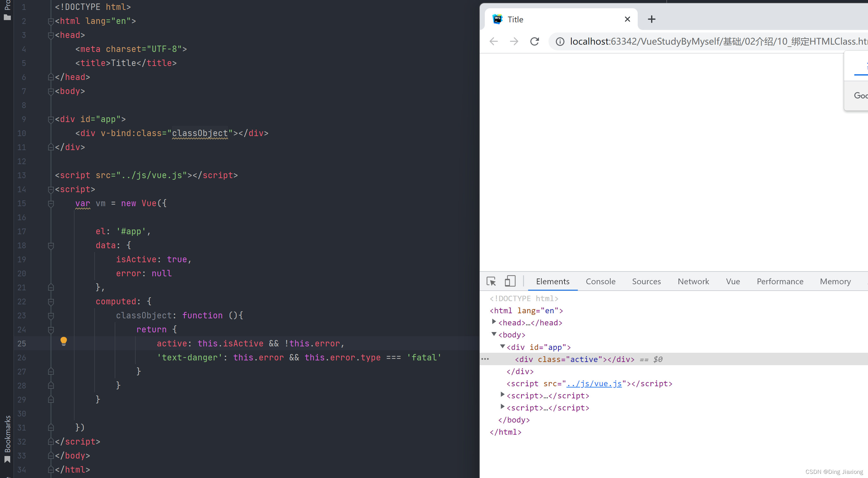Select the div class="active" element row
868x478 pixels.
(x=674, y=359)
